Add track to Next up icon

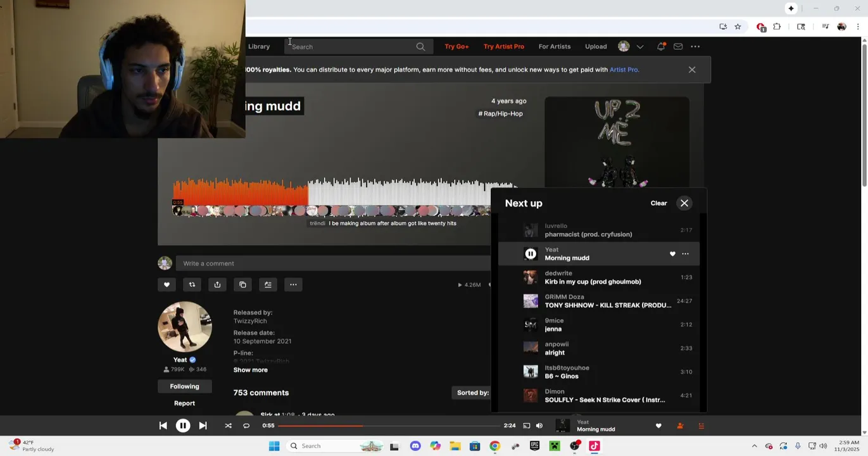268,284
